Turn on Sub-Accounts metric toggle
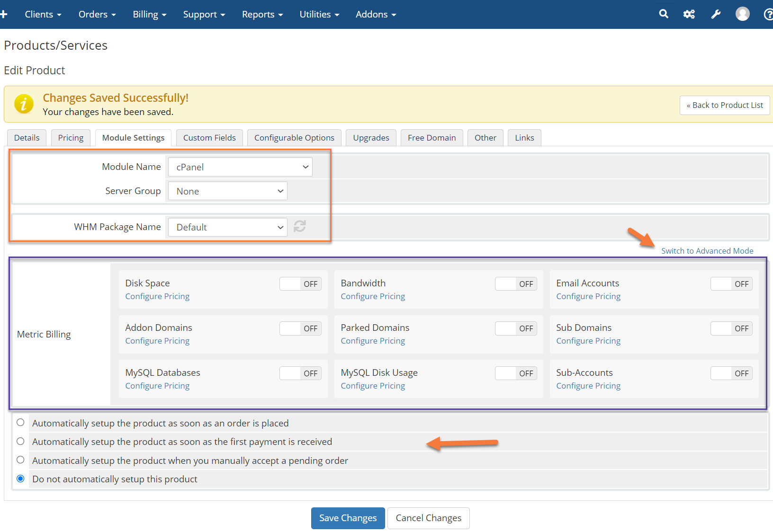The image size is (773, 532). click(731, 373)
